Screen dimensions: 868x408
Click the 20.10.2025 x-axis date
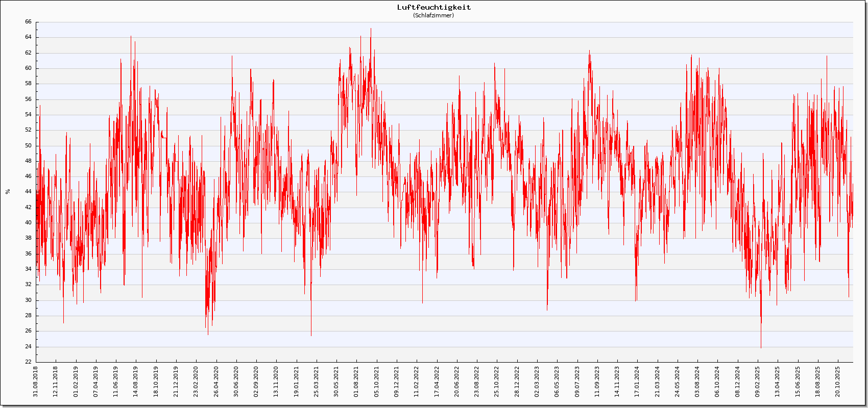click(x=838, y=381)
